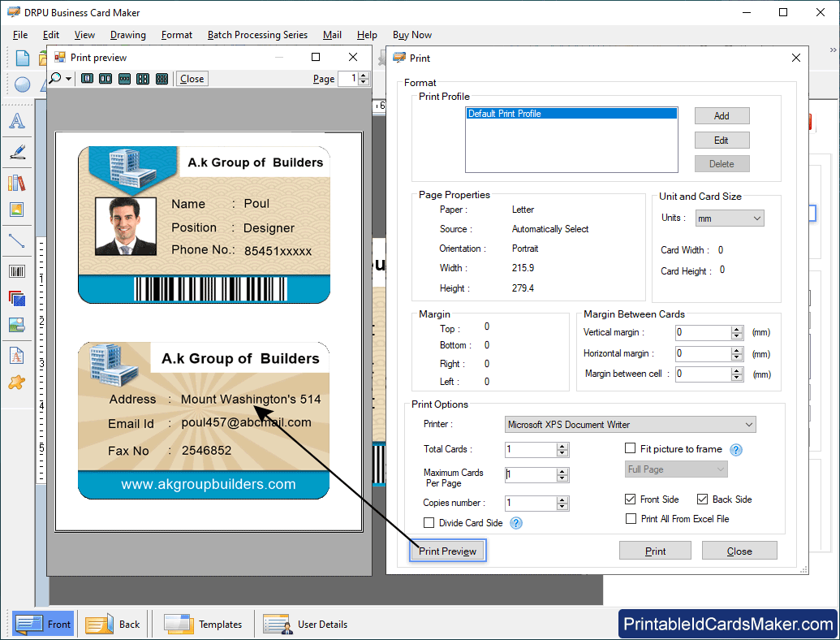Viewport: 840px width, 640px height.
Task: Show six pages layout in Print preview
Action: pos(162,79)
